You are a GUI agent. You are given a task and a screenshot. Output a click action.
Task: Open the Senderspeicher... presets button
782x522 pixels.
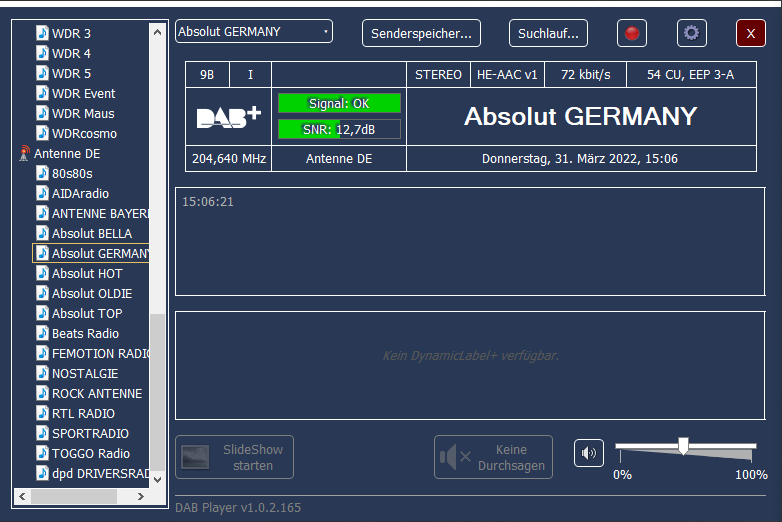(421, 33)
